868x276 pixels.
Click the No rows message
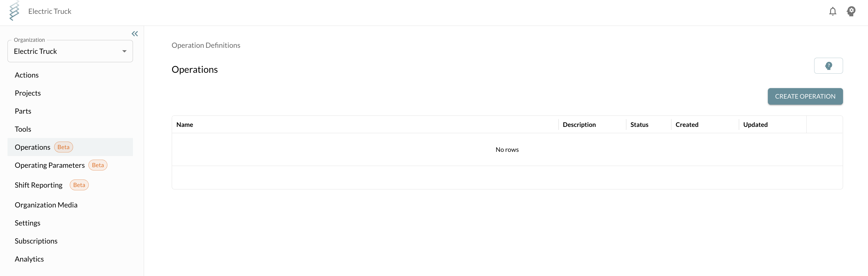(507, 150)
